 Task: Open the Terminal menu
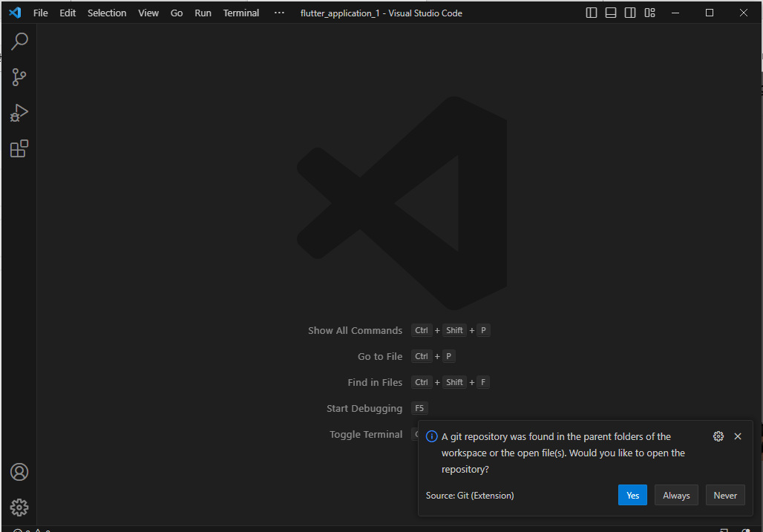(241, 13)
